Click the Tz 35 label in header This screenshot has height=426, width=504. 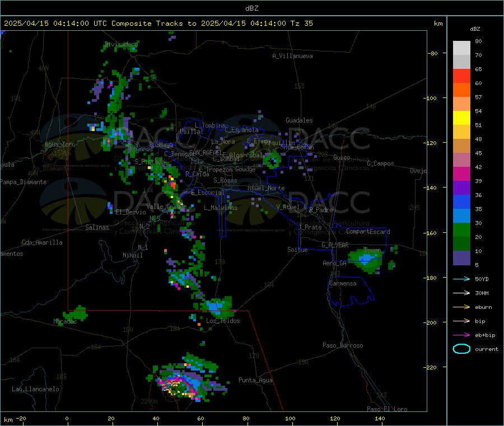[302, 24]
